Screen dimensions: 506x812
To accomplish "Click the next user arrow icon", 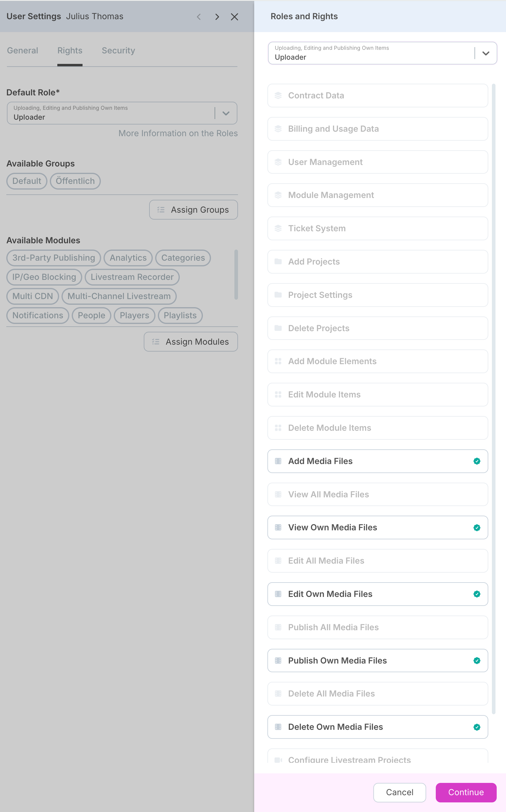I will coord(217,17).
